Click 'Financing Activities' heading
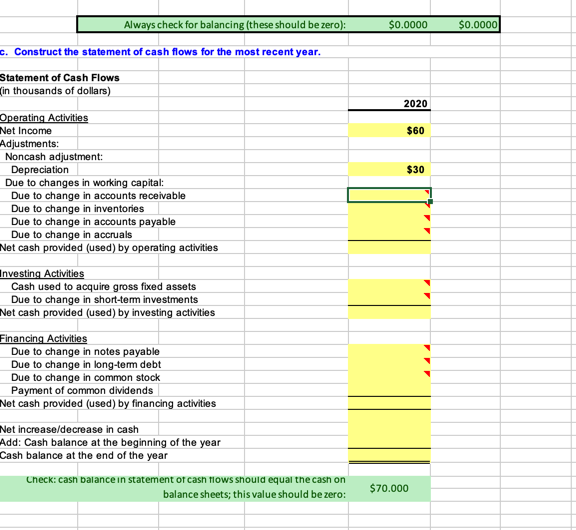The width and height of the screenshot is (576, 530). tap(43, 338)
